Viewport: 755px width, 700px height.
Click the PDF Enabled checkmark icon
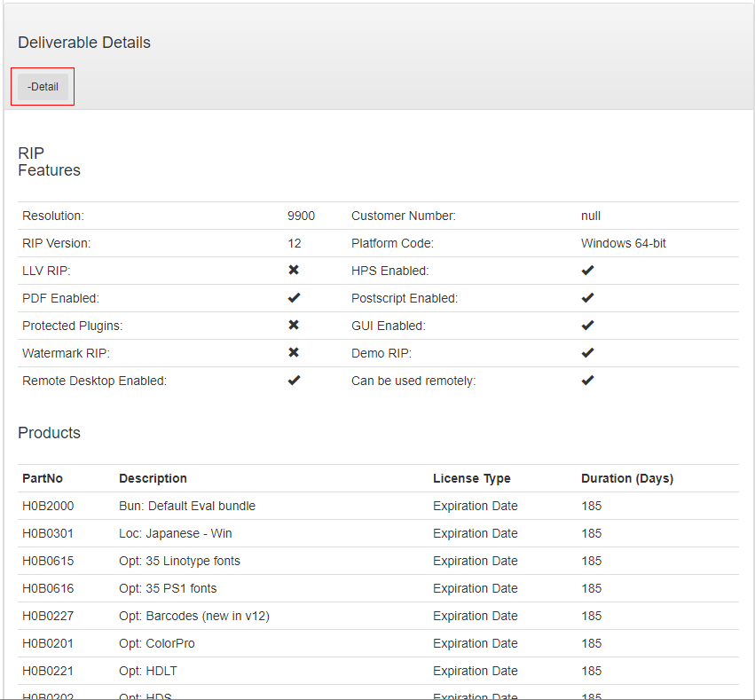[x=294, y=297]
